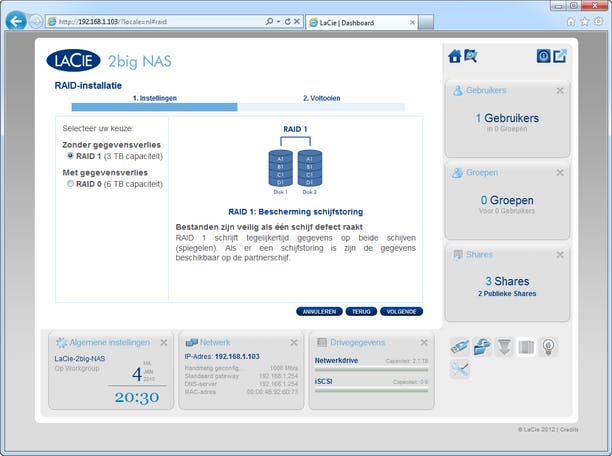612x456 pixels.
Task: Click '2 Publieke Shares' text
Action: [507, 294]
